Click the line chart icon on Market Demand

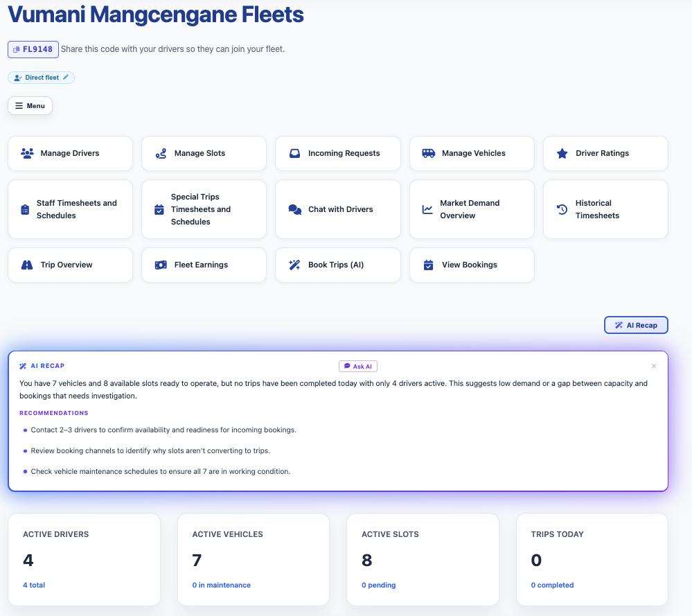[x=427, y=209]
